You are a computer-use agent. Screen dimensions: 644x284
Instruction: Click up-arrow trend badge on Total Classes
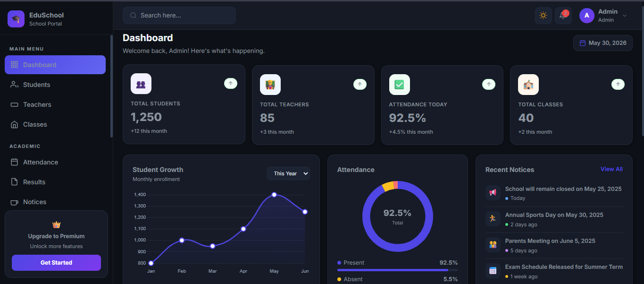point(618,84)
